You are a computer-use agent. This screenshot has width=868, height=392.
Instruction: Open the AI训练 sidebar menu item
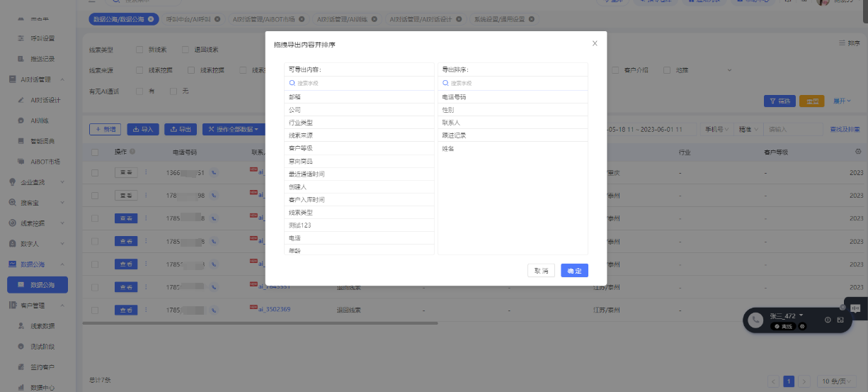coord(40,121)
